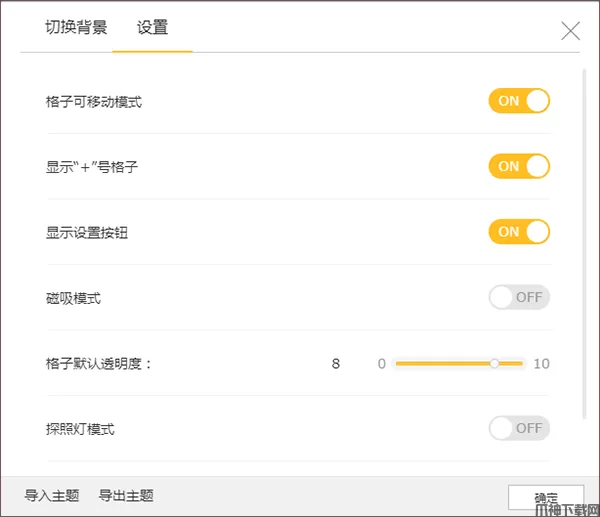Viewport: 600px width, 517px height.
Task: Click the 探照灯模式 label text
Action: 80,429
